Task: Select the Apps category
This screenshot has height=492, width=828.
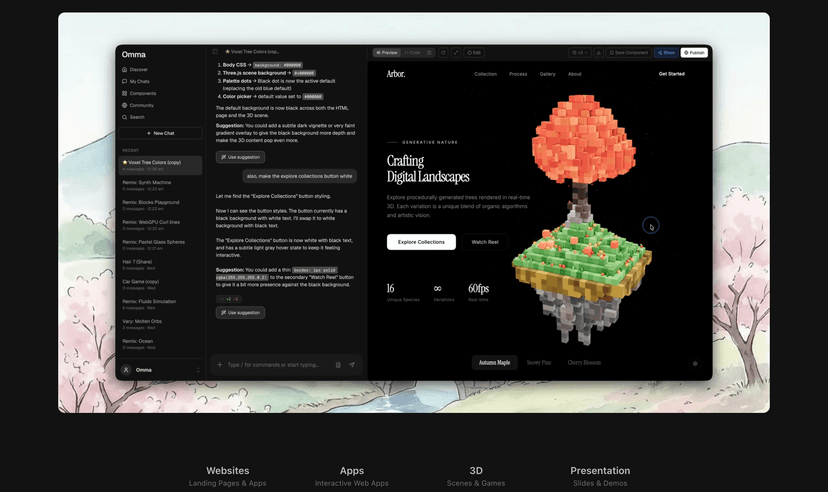Action: point(352,476)
